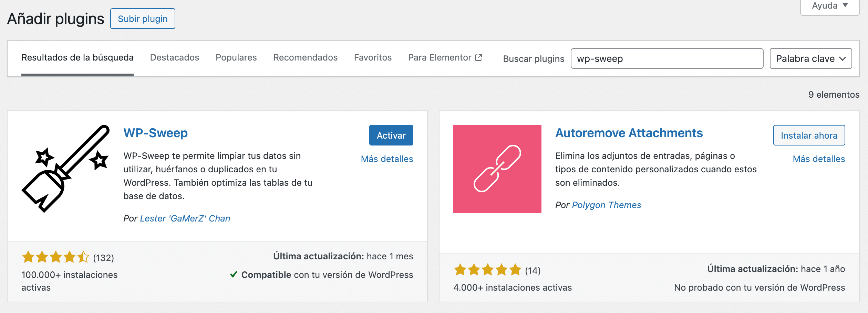Switch to the Populares tab
Image resolution: width=868 pixels, height=313 pixels.
[236, 57]
